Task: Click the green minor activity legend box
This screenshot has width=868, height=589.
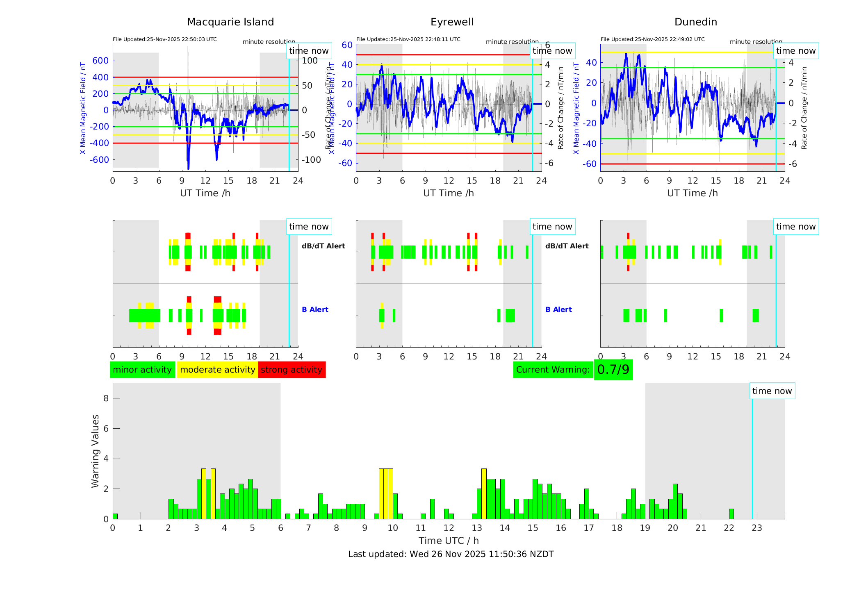Action: coord(142,370)
